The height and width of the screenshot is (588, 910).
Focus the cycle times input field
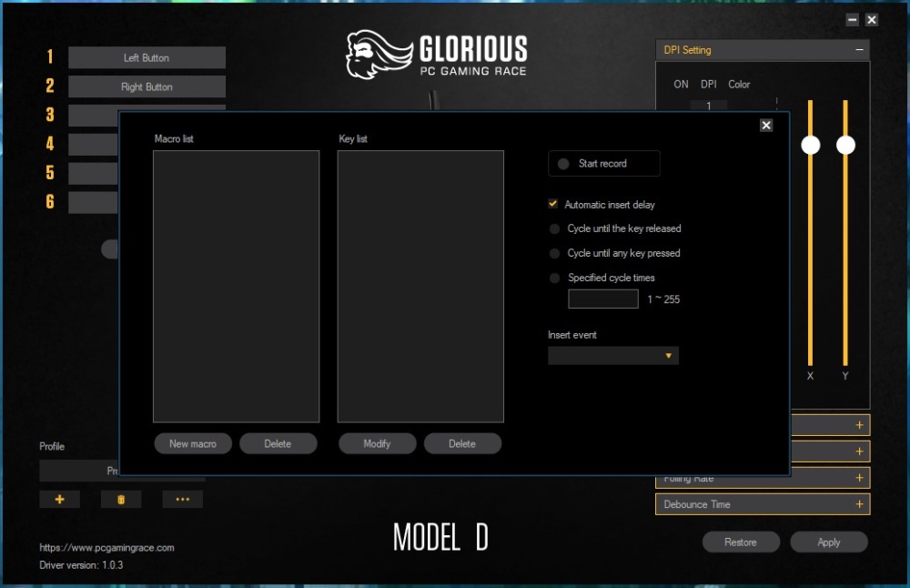click(603, 299)
